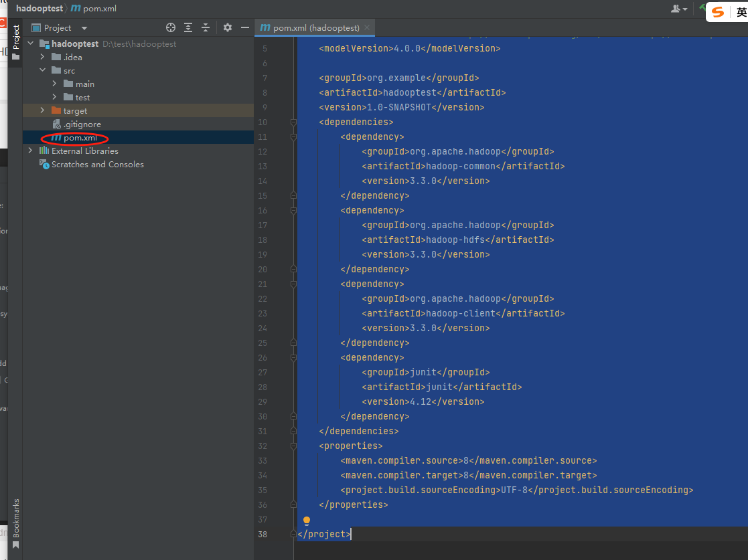Click the hadoop-client artifactId text
Viewport: 748px width, 560px height.
460,314
